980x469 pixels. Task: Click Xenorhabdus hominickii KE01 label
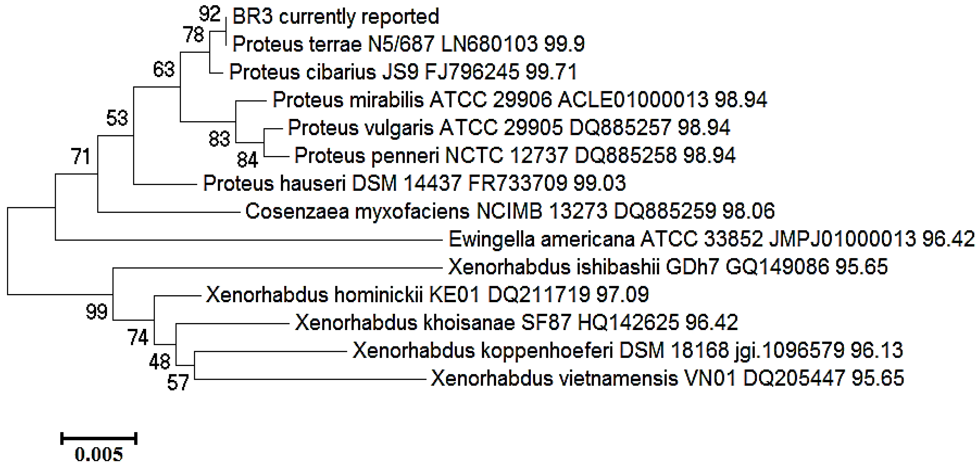click(427, 295)
